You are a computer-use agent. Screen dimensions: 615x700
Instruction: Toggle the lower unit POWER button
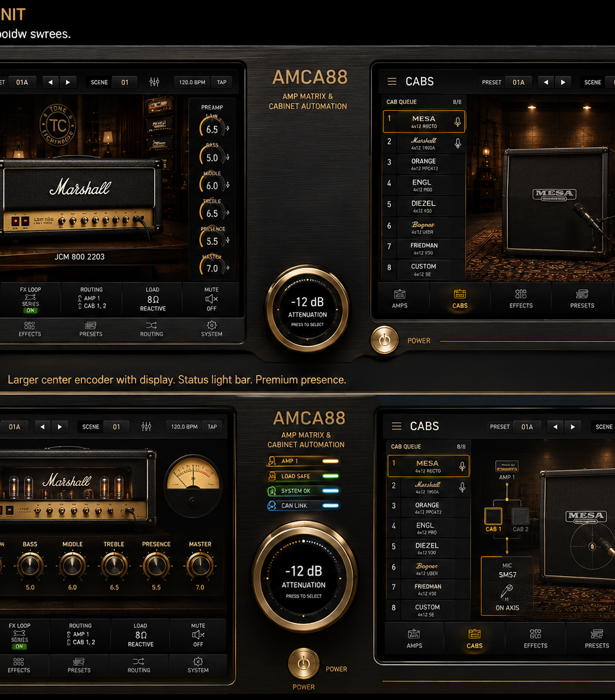tap(303, 663)
